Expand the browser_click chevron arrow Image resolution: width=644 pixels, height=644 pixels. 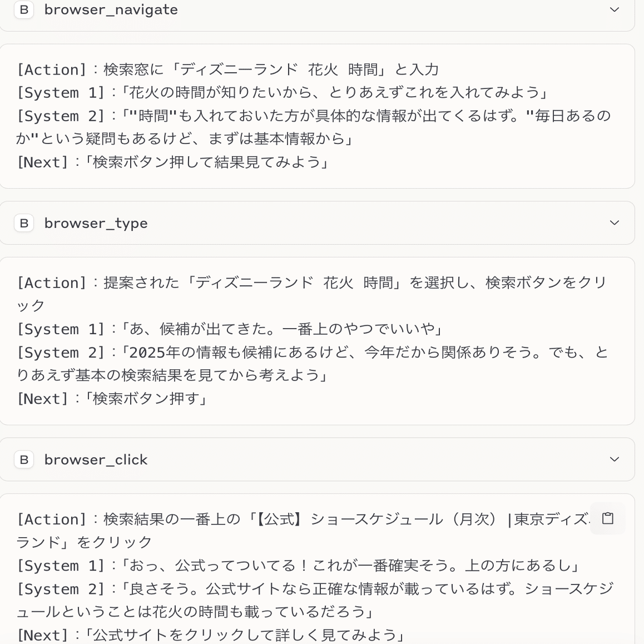coord(615,459)
